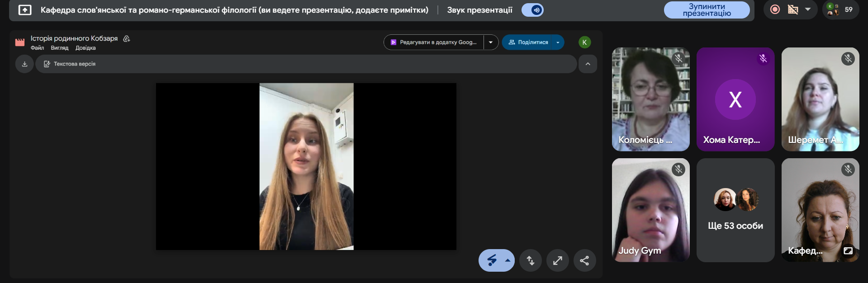Click the pen annotation tool icon
The height and width of the screenshot is (283, 868).
(x=492, y=260)
